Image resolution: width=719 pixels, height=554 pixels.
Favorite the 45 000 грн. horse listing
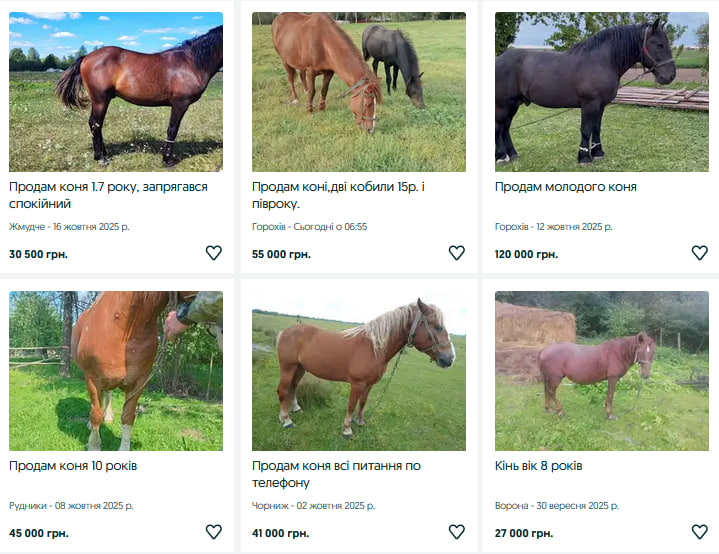(x=214, y=532)
